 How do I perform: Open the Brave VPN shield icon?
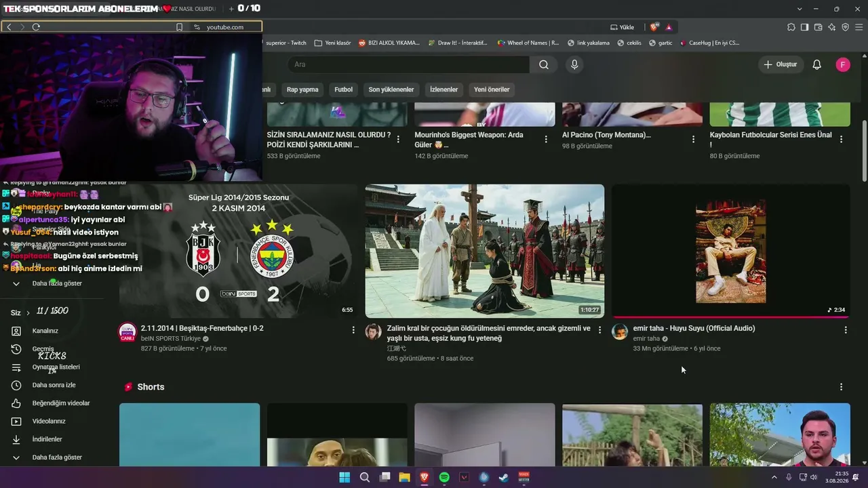tap(845, 27)
